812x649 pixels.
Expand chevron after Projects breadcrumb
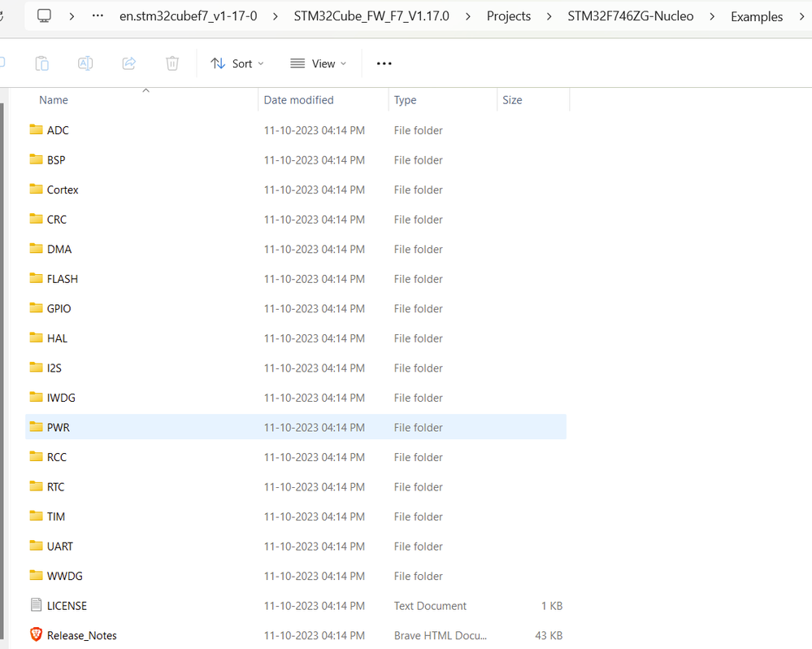coord(549,16)
